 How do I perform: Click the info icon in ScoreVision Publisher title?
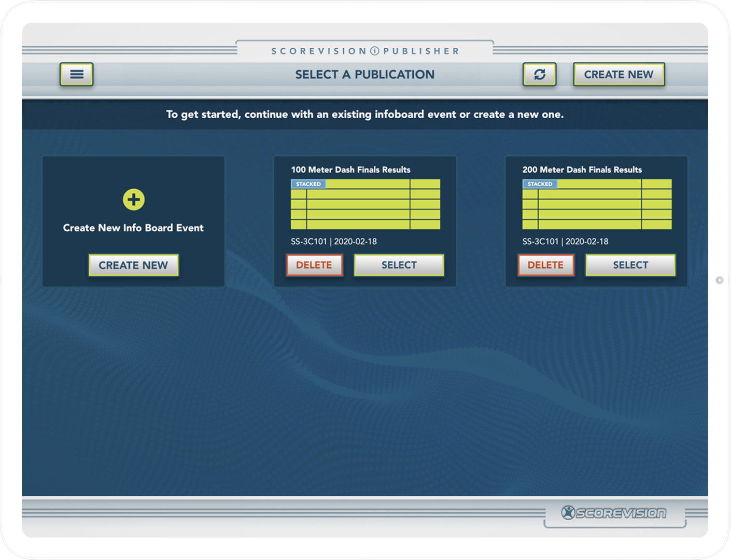[x=374, y=51]
